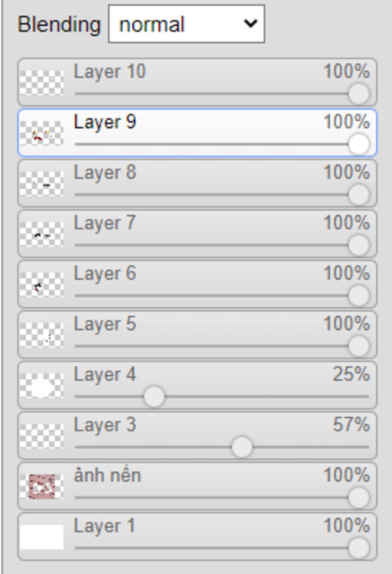The width and height of the screenshot is (392, 574).
Task: Select the Layer 3 thumbnail
Action: click(x=42, y=436)
